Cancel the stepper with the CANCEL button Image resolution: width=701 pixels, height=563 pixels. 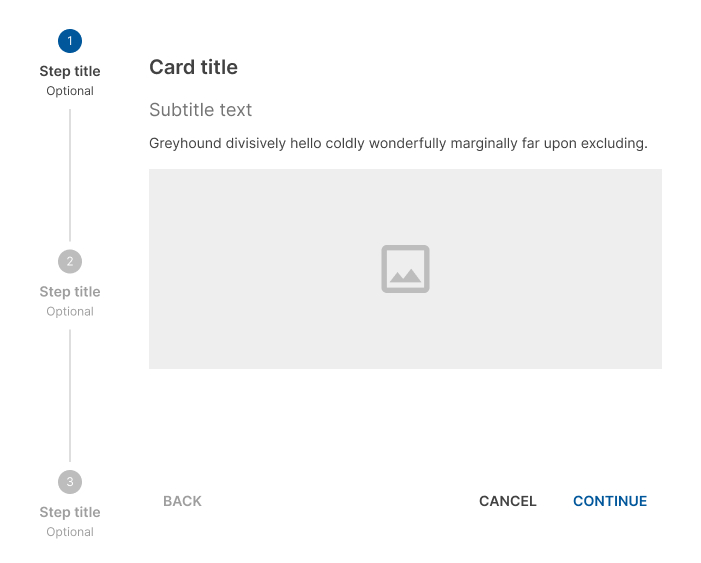[508, 501]
